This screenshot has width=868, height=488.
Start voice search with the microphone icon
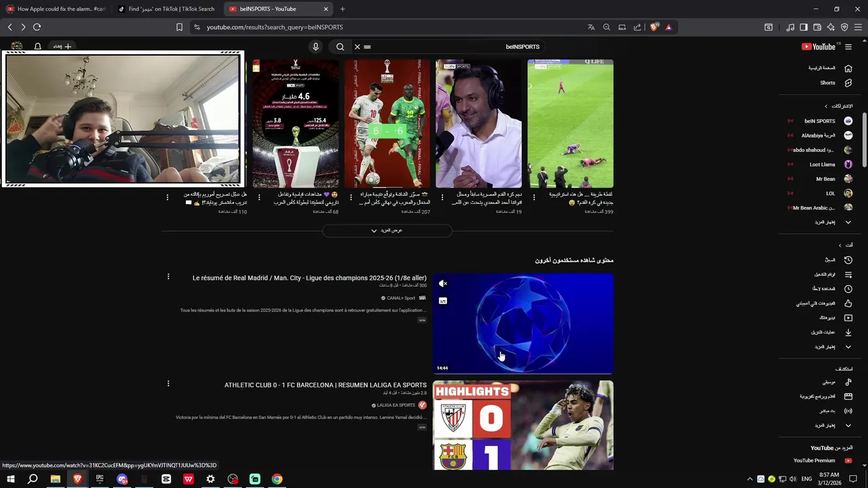pos(315,47)
